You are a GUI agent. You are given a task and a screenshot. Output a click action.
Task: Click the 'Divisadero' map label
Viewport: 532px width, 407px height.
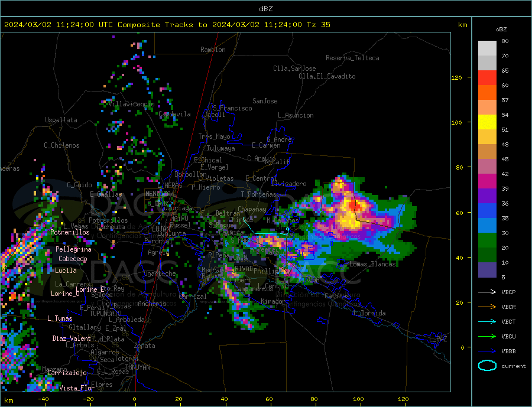[x=288, y=184]
